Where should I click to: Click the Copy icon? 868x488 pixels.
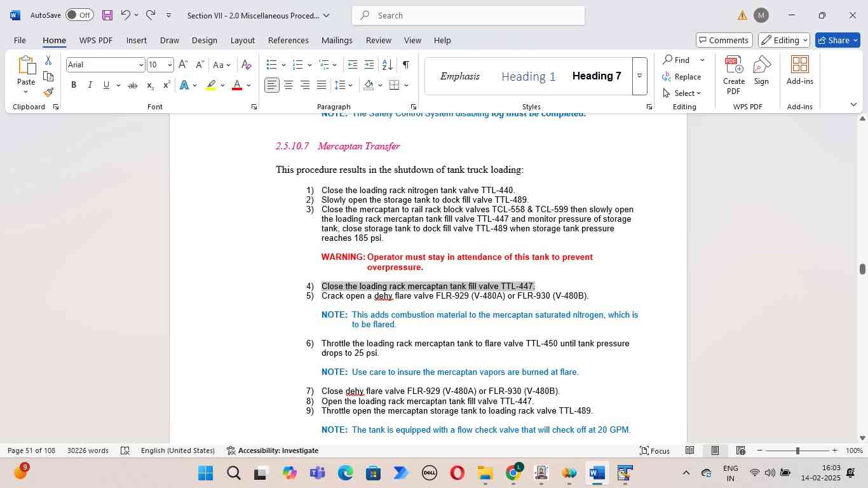coord(48,76)
